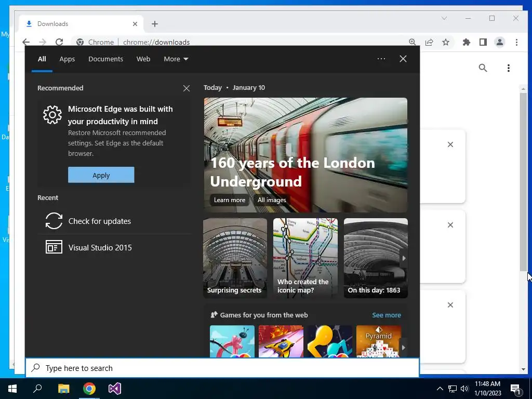Open the taskbar clock showing 11:48 AM
This screenshot has width=532, height=399.
pos(487,389)
